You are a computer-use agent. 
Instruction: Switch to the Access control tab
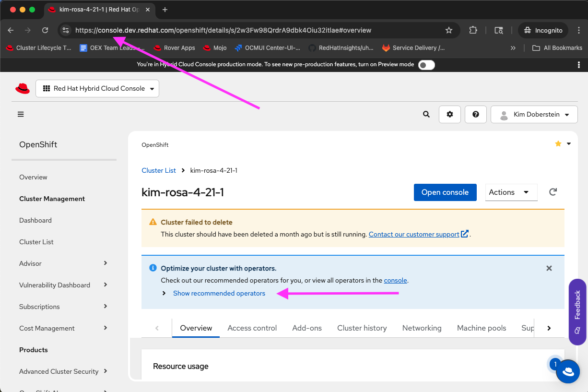tap(252, 328)
